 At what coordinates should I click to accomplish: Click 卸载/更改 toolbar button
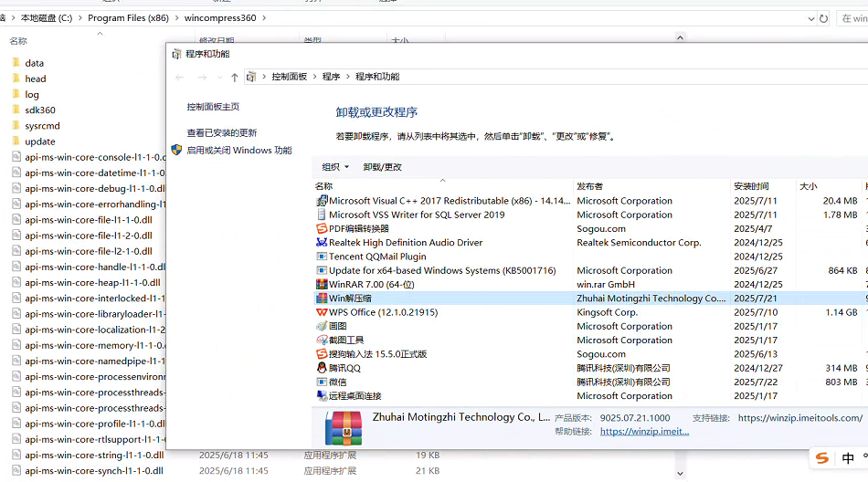tap(383, 167)
